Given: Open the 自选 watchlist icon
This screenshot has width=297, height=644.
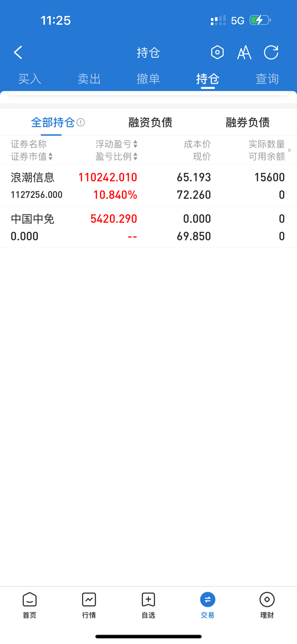Looking at the screenshot, I should click(148, 600).
